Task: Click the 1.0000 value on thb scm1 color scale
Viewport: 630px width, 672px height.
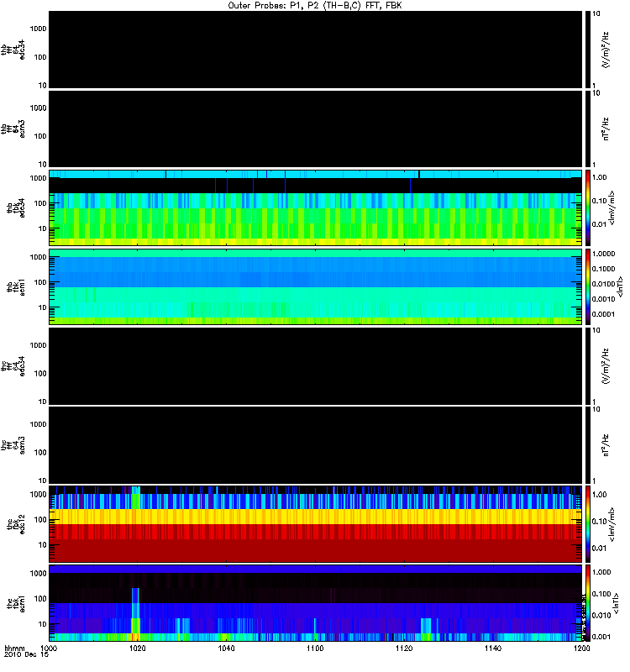Action: coord(603,254)
